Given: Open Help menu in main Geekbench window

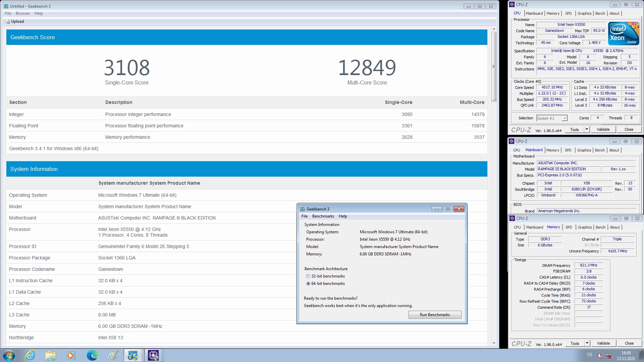Looking at the screenshot, I should [39, 13].
